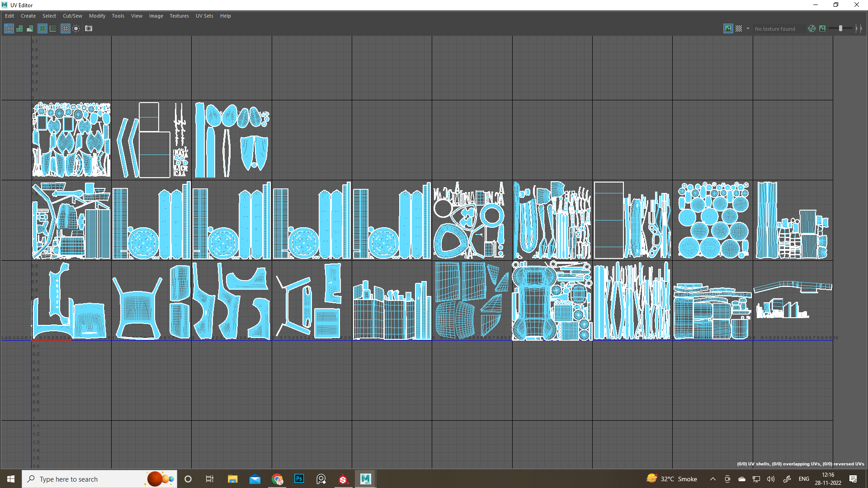The width and height of the screenshot is (868, 488).
Task: Take a UV snapshot with camera icon
Action: (89, 28)
